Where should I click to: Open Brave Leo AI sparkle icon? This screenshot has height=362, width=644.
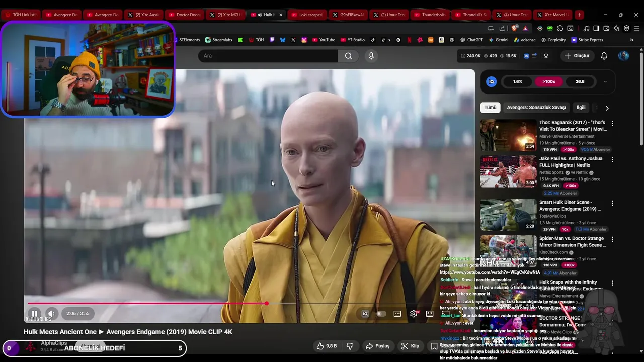616,28
